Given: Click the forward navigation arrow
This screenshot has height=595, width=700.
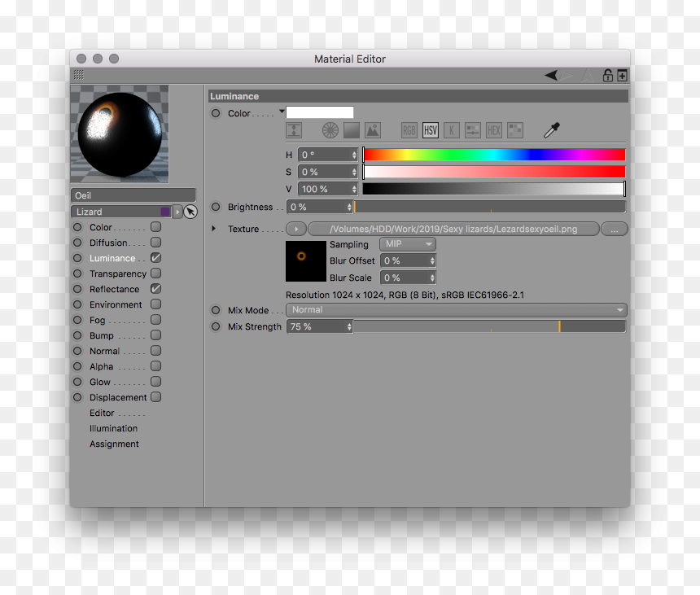Looking at the screenshot, I should 567,75.
